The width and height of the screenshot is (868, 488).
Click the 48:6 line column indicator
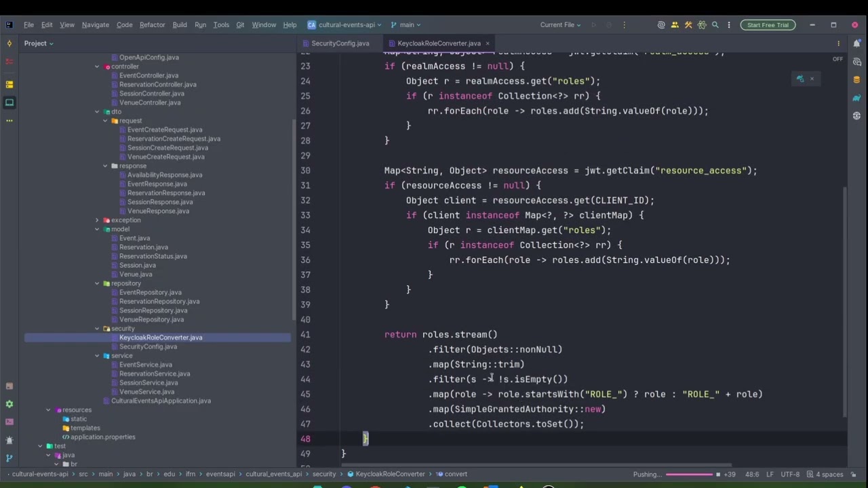[x=752, y=474]
